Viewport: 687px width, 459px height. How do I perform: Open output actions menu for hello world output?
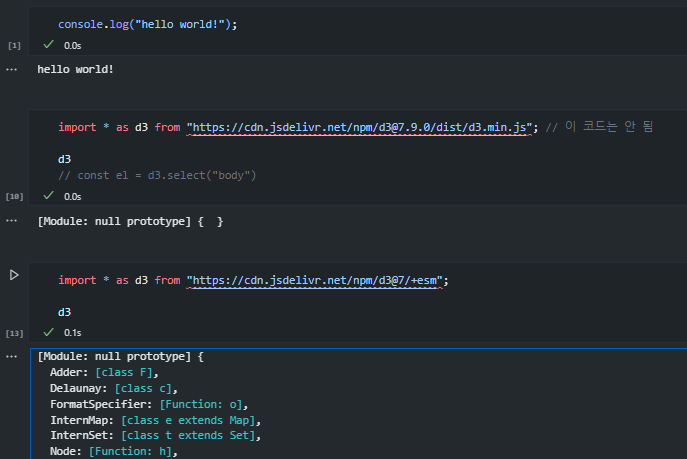coord(11,70)
